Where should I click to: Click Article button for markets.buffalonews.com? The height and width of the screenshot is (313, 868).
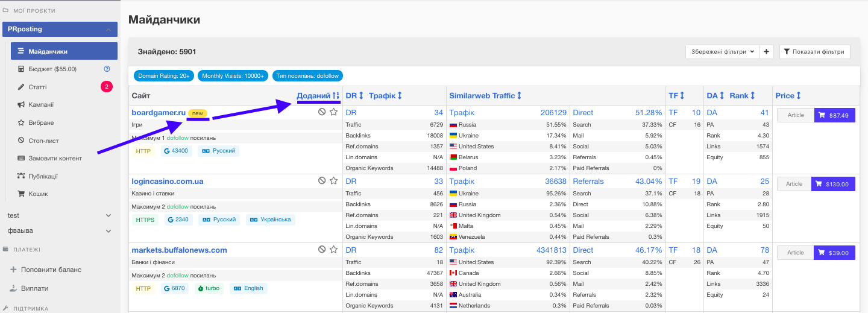tap(795, 253)
